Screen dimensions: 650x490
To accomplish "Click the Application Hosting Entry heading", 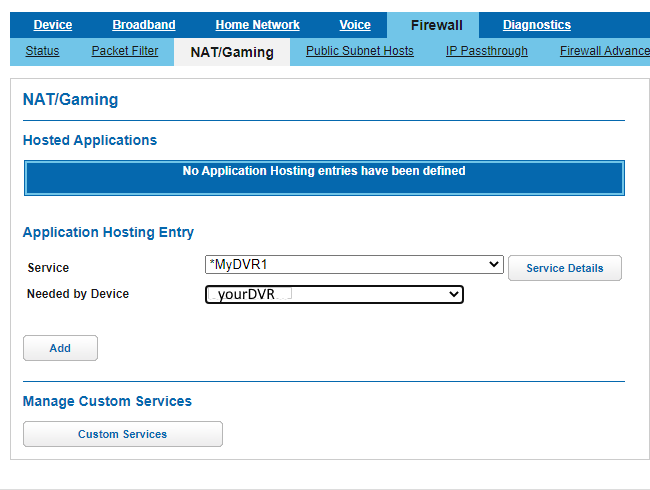I will (108, 232).
